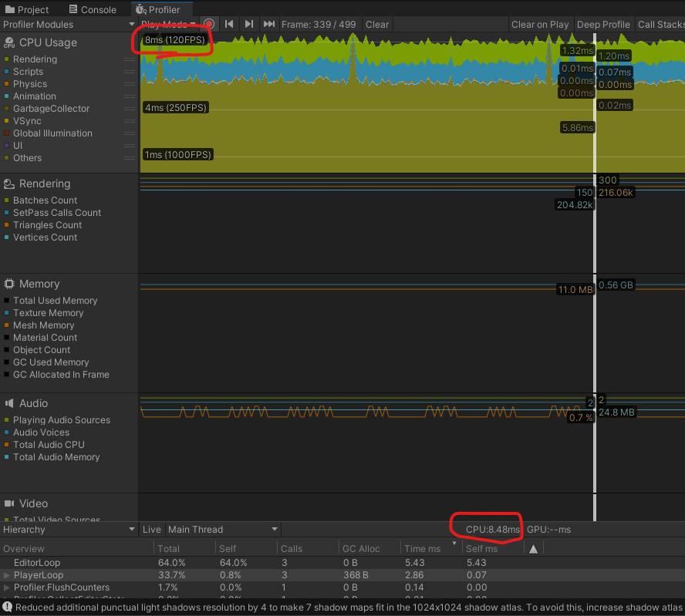This screenshot has height=616, width=685.
Task: Toggle Triangles Count stat
Action: click(6, 225)
